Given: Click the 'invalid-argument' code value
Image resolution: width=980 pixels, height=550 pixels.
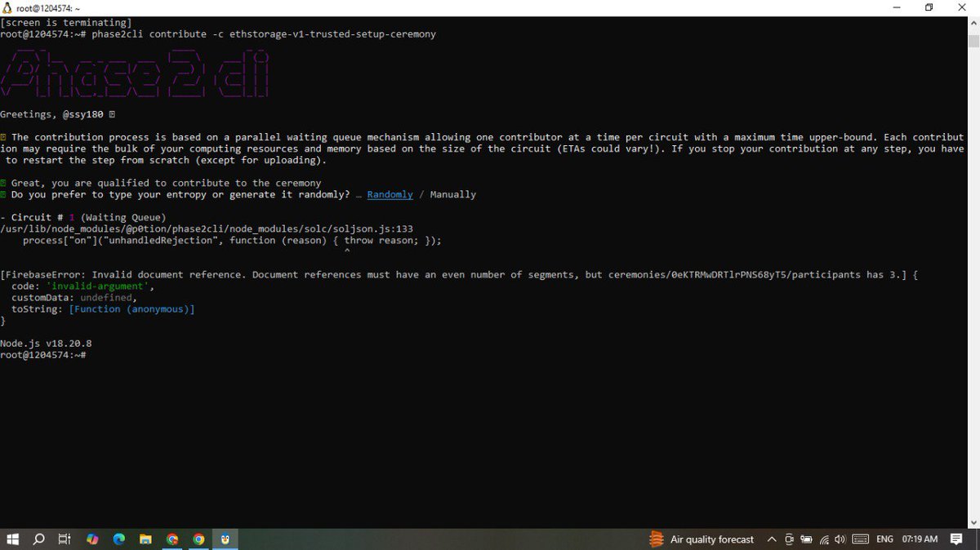Looking at the screenshot, I should tap(97, 286).
